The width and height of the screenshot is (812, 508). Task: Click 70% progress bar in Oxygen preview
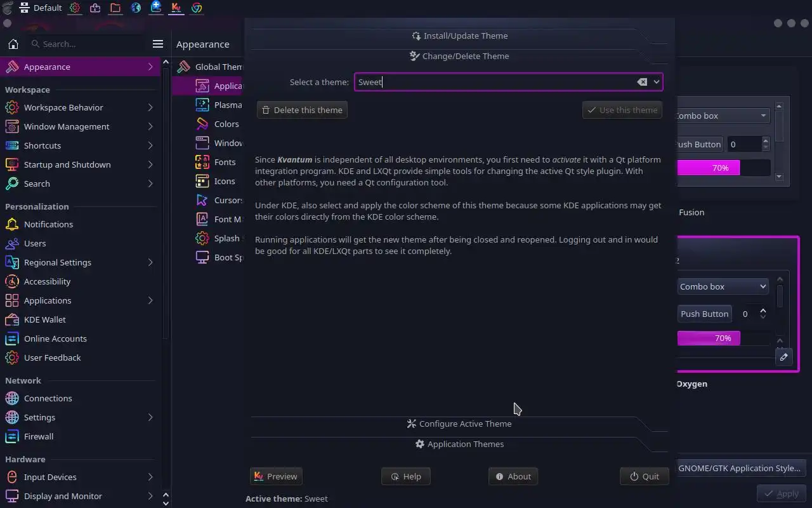pyautogui.click(x=724, y=338)
